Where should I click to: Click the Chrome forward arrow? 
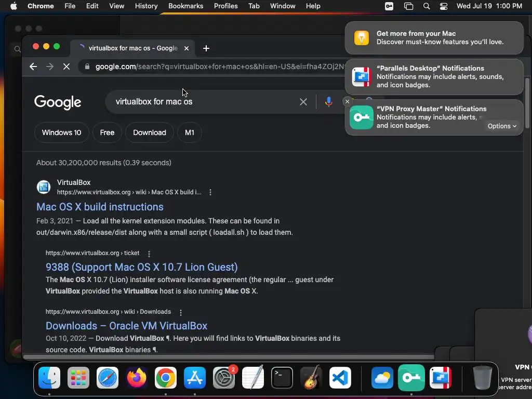[x=50, y=66]
